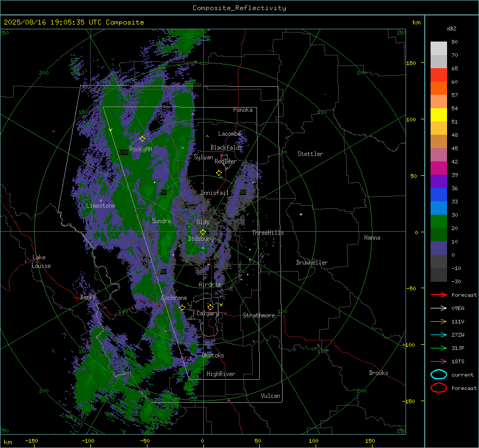Click the -150 tick on bottom axis
Image resolution: width=479 pixels, height=448 pixels.
click(x=31, y=441)
